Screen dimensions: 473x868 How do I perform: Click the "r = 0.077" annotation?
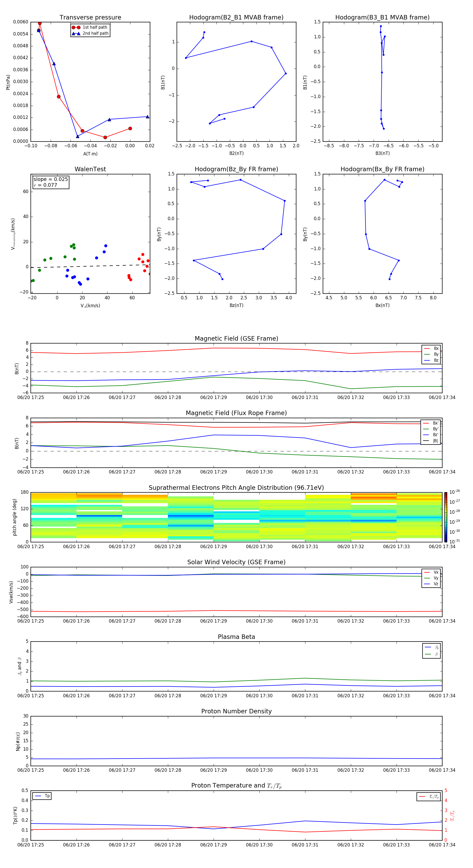click(x=45, y=185)
